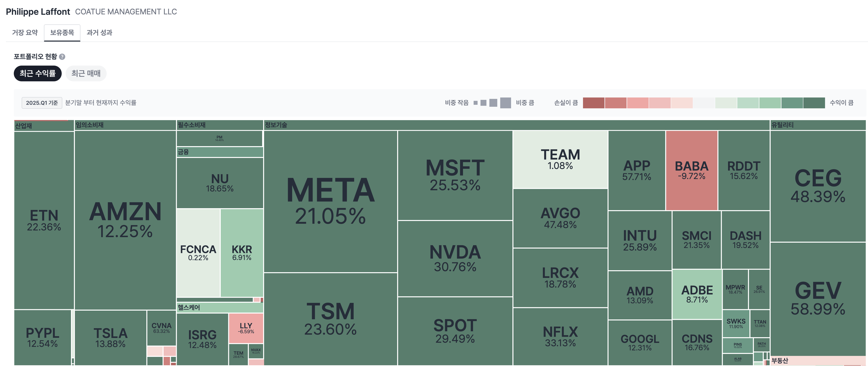The height and width of the screenshot is (375, 868).
Task: Switch to the 최근 매매 view
Action: point(86,73)
